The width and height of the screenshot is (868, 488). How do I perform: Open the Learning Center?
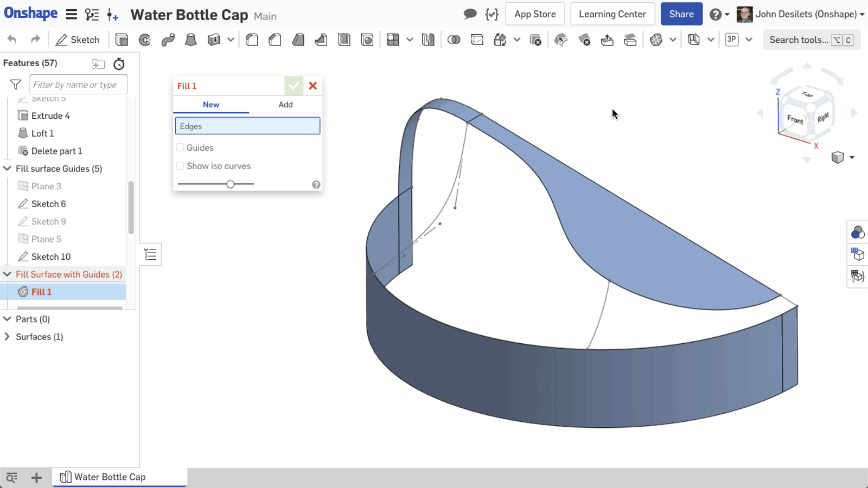[612, 14]
